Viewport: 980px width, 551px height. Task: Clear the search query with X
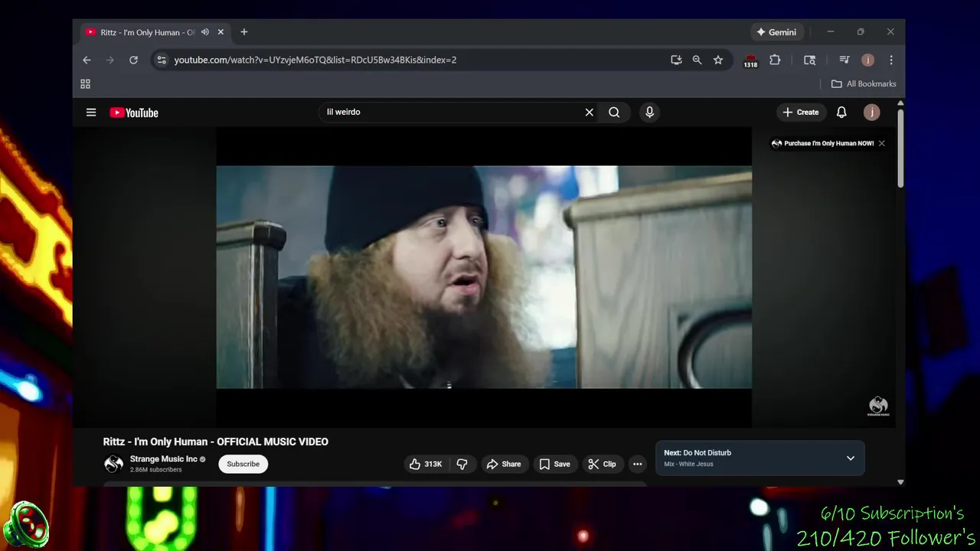(590, 112)
